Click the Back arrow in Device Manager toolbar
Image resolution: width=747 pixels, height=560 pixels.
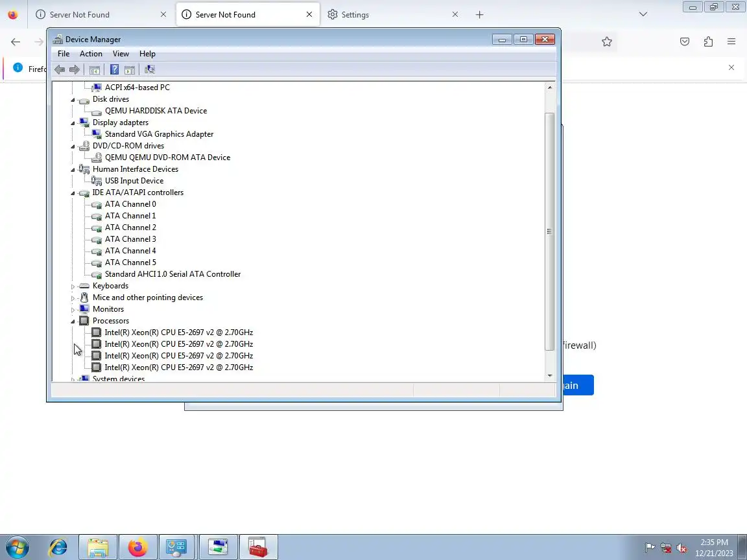coord(60,69)
